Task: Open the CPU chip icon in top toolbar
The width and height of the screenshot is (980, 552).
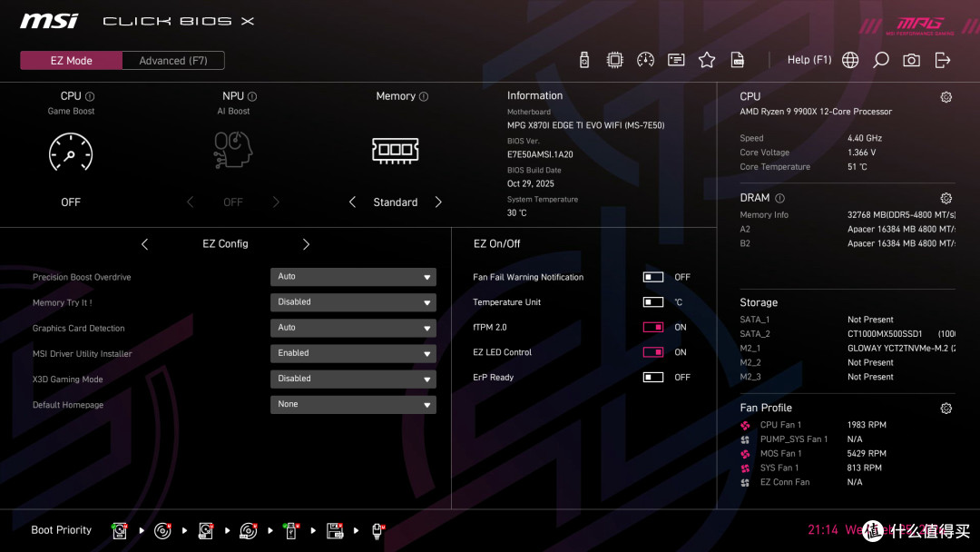Action: (x=615, y=60)
